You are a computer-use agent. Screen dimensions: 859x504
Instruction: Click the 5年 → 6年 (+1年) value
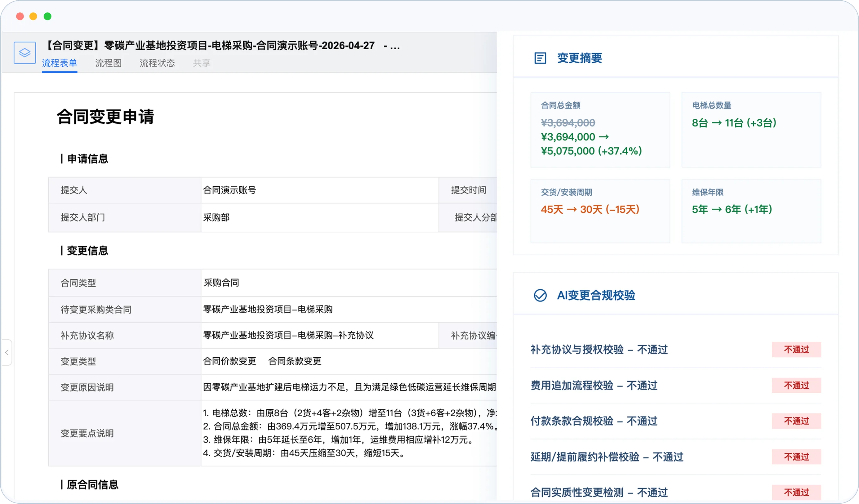(x=732, y=209)
